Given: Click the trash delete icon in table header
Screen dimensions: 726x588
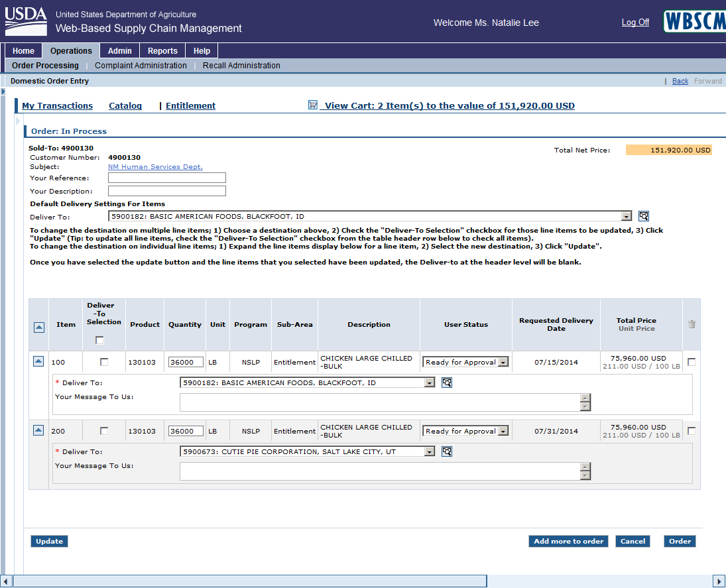Looking at the screenshot, I should coord(692,324).
